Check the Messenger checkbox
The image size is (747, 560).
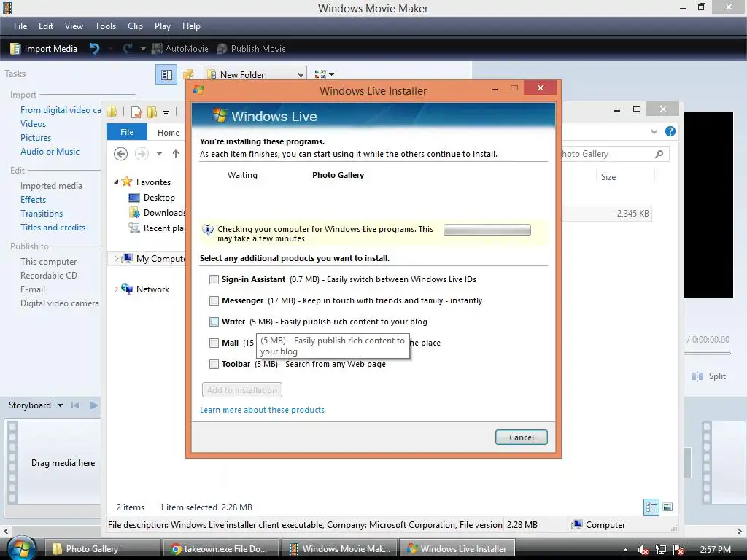pos(214,300)
